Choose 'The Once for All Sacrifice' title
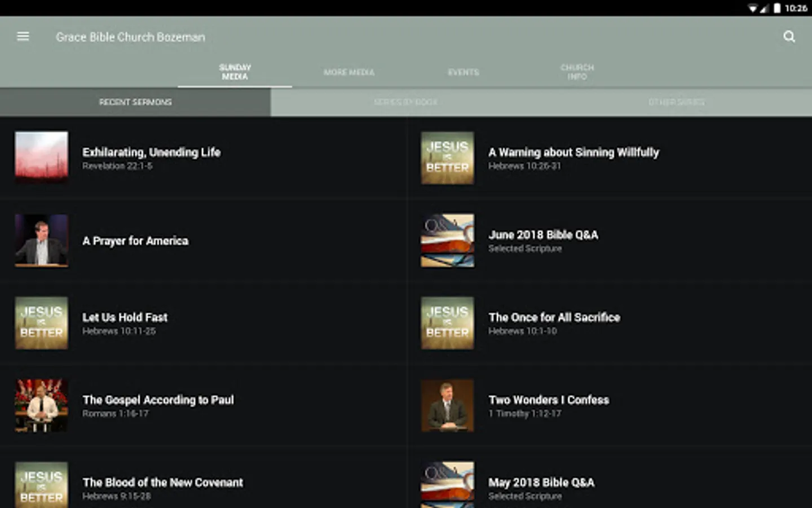Image resolution: width=812 pixels, height=508 pixels. pos(554,317)
